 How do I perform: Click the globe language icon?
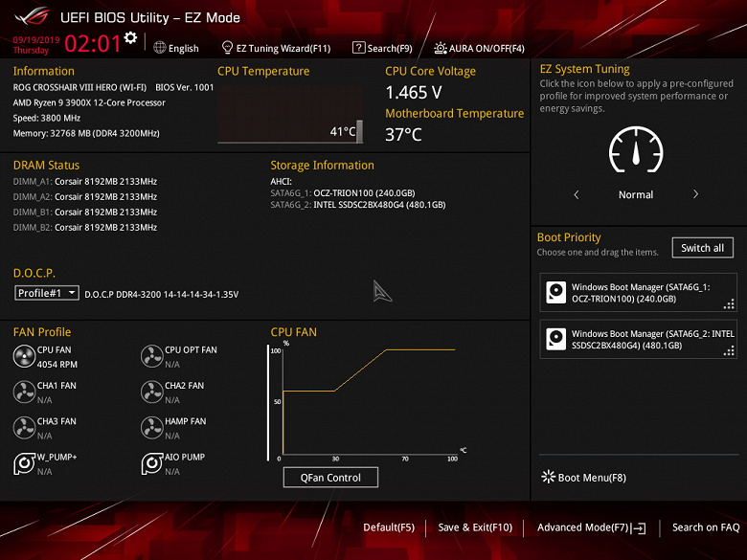pyautogui.click(x=160, y=48)
